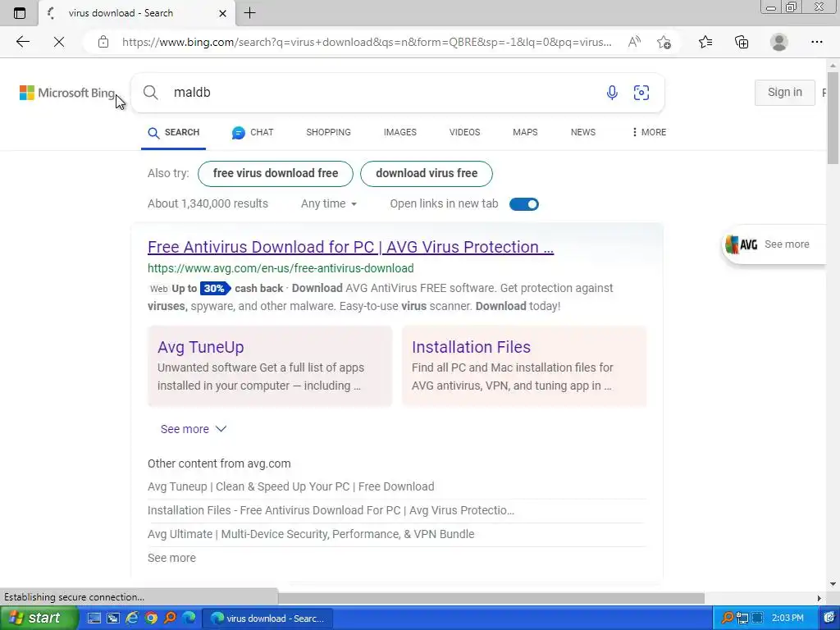Open the Installation Files card
840x630 pixels.
click(x=524, y=366)
